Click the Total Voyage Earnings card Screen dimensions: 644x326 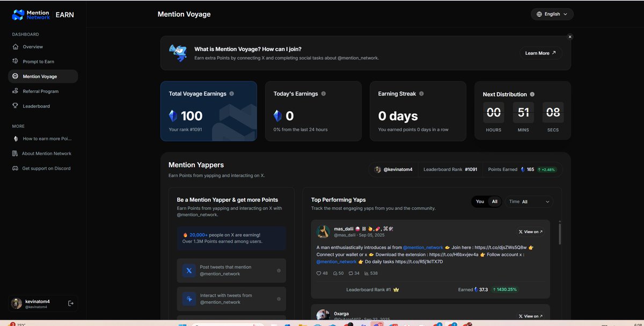(x=209, y=111)
